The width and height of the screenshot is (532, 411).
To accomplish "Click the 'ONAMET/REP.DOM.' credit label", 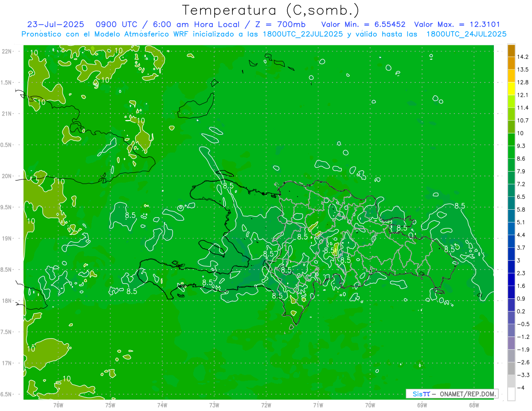I will coord(468,394).
